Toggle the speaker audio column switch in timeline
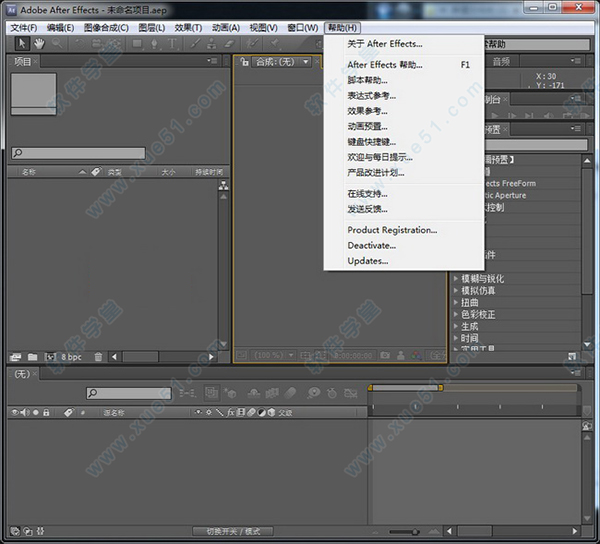The height and width of the screenshot is (544, 600). 25,412
